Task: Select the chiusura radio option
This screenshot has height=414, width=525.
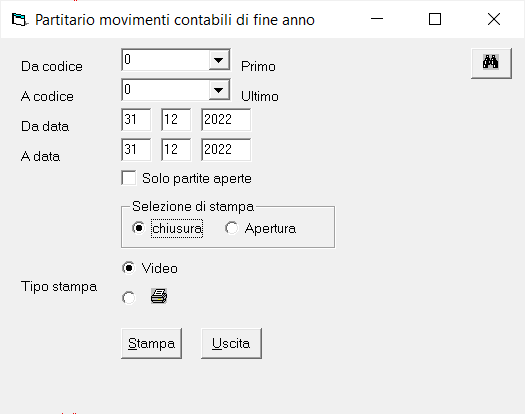Action: pos(138,228)
